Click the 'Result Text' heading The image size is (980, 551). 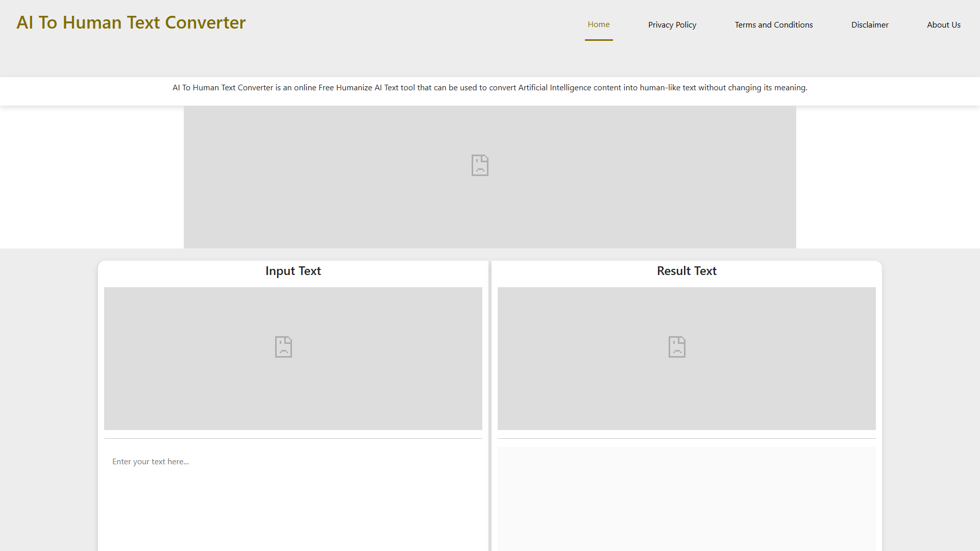coord(687,271)
